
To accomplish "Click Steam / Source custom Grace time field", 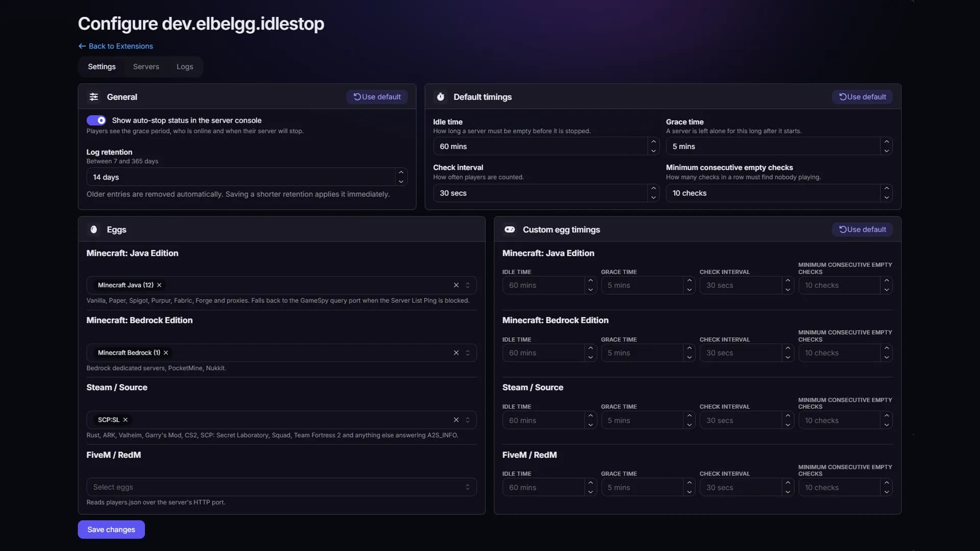I will pos(642,420).
